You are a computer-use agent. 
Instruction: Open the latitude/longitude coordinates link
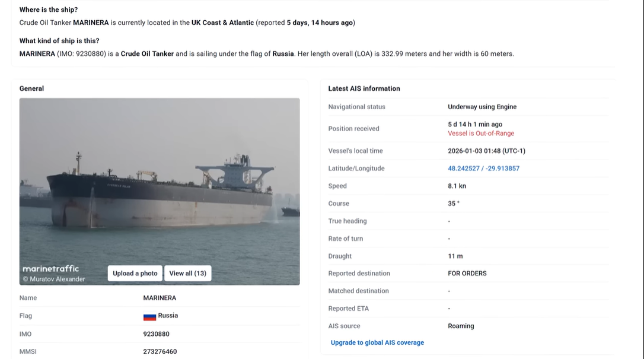483,169
